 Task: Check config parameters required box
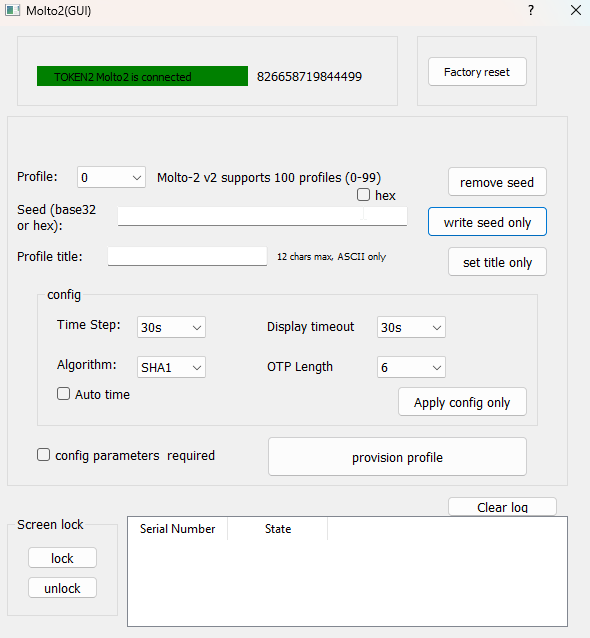pyautogui.click(x=44, y=455)
